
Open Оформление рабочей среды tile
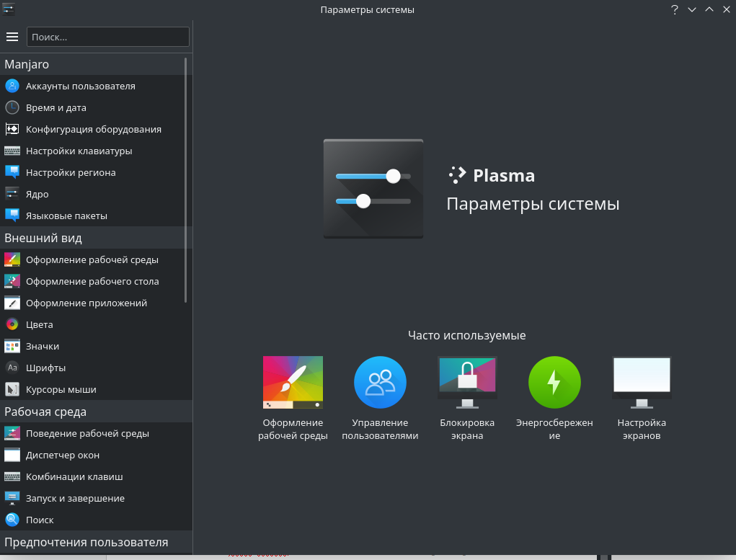point(293,382)
